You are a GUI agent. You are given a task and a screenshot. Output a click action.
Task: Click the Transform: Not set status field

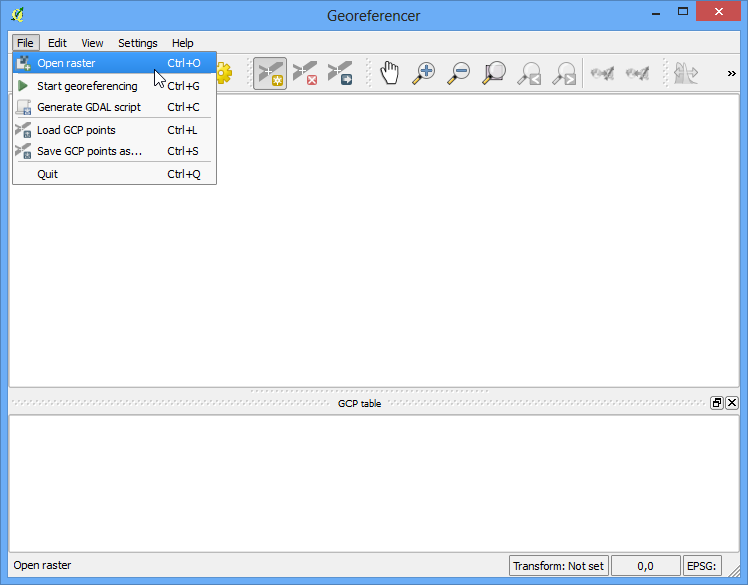point(559,566)
